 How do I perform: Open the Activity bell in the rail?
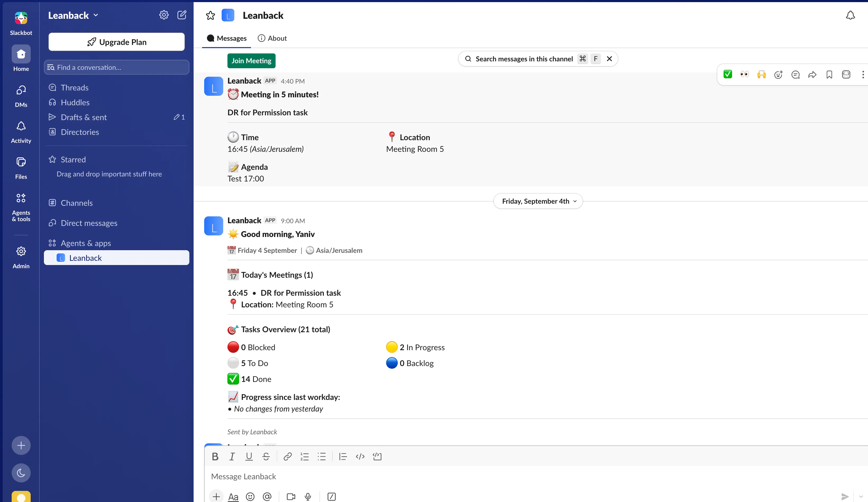click(21, 132)
